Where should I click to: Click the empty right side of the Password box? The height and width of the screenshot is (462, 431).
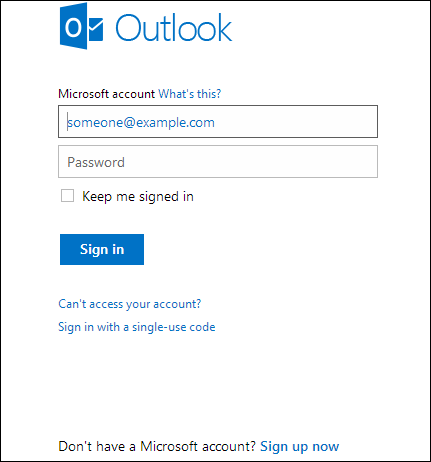point(252,161)
